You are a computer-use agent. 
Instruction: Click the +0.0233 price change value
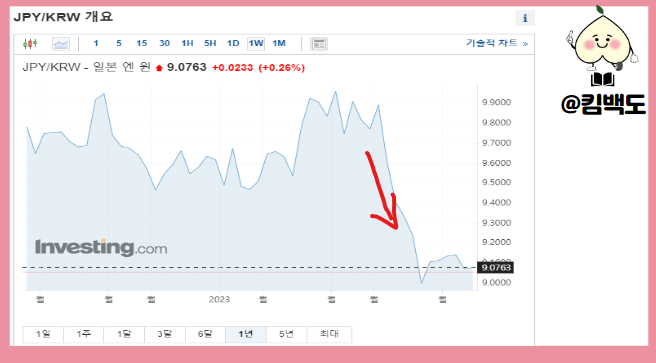[233, 67]
